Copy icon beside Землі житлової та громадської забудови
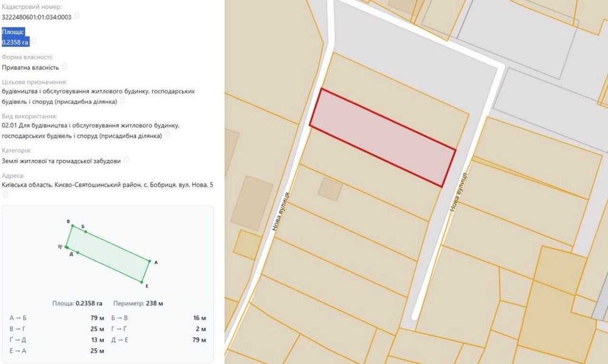This screenshot has height=364, width=608. [126, 160]
